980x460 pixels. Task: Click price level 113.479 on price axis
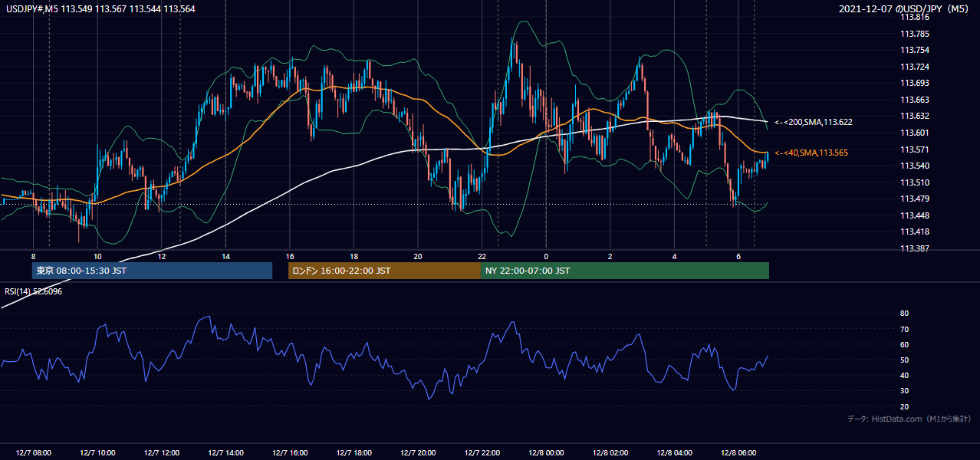[916, 199]
